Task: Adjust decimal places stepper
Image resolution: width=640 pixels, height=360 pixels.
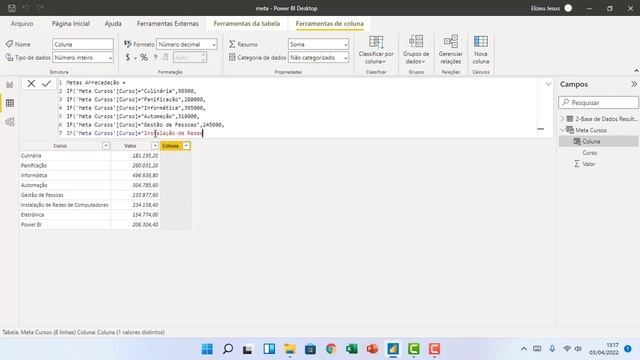Action: (203, 58)
